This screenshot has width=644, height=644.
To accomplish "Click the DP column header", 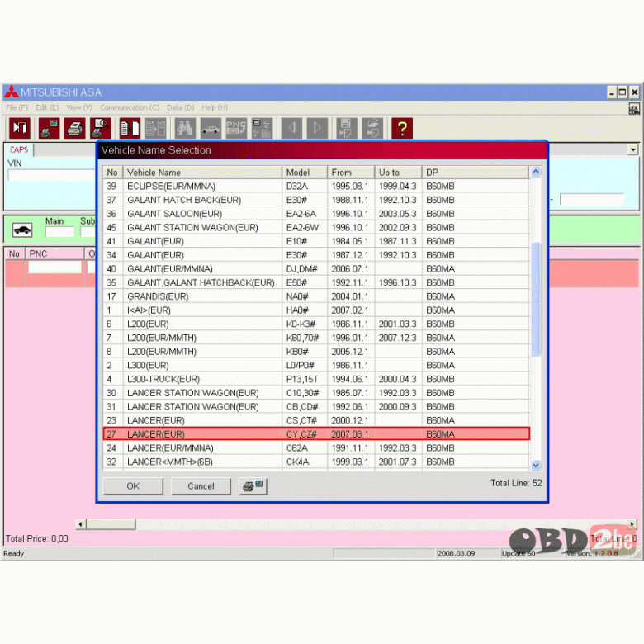I will pos(476,173).
